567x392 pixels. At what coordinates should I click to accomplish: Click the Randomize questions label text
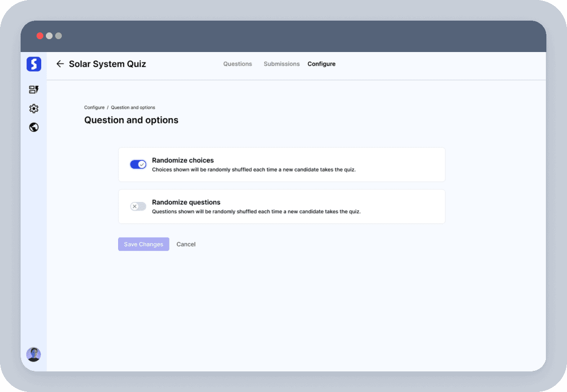coord(186,202)
